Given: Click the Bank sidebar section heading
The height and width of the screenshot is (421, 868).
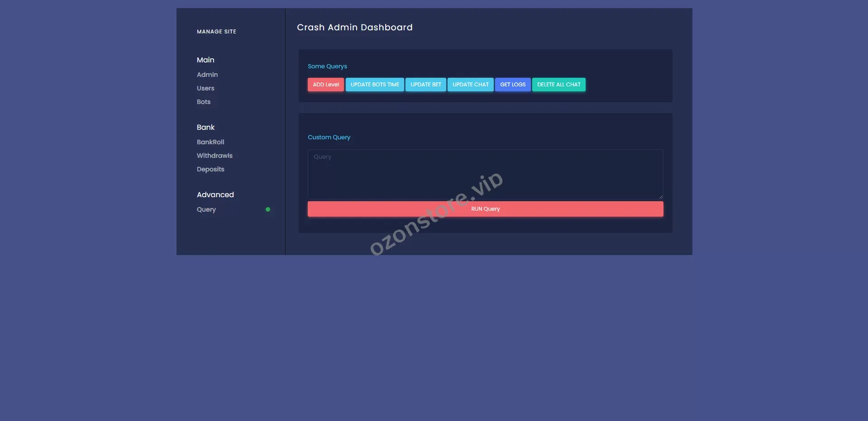Looking at the screenshot, I should point(205,128).
